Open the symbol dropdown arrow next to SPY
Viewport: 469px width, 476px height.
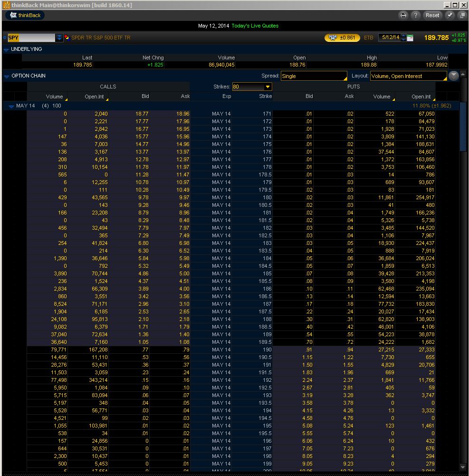point(59,38)
